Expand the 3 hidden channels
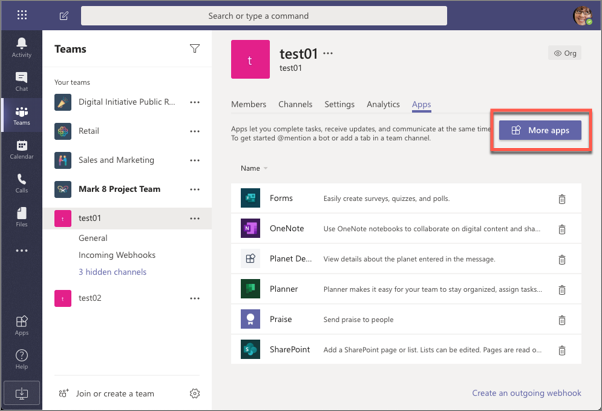Screen dimensions: 602x411 112,272
